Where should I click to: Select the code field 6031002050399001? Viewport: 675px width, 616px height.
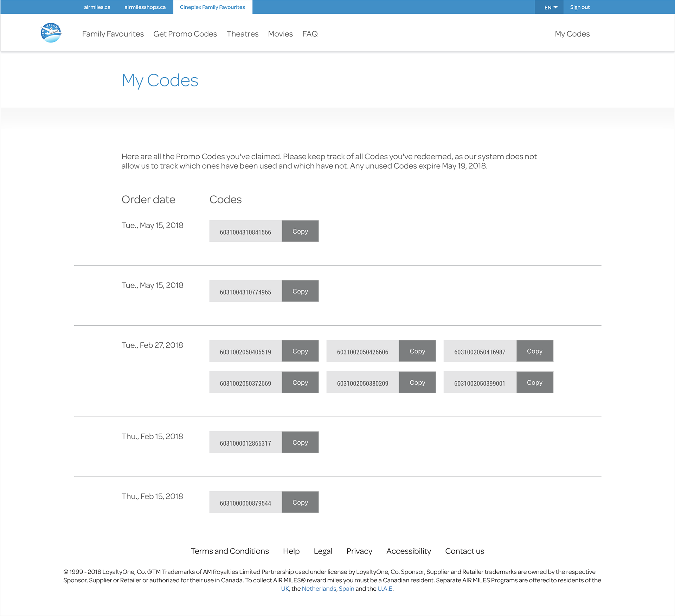coord(480,382)
